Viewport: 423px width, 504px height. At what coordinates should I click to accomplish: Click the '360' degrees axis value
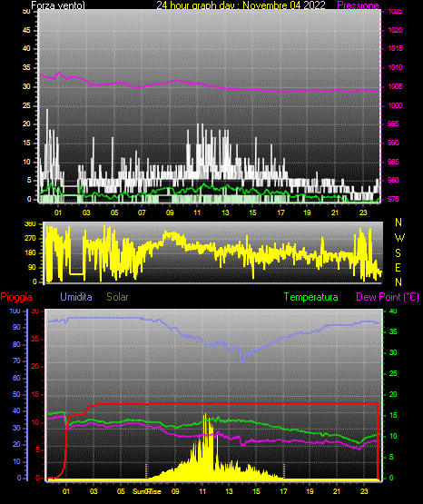[x=30, y=224]
